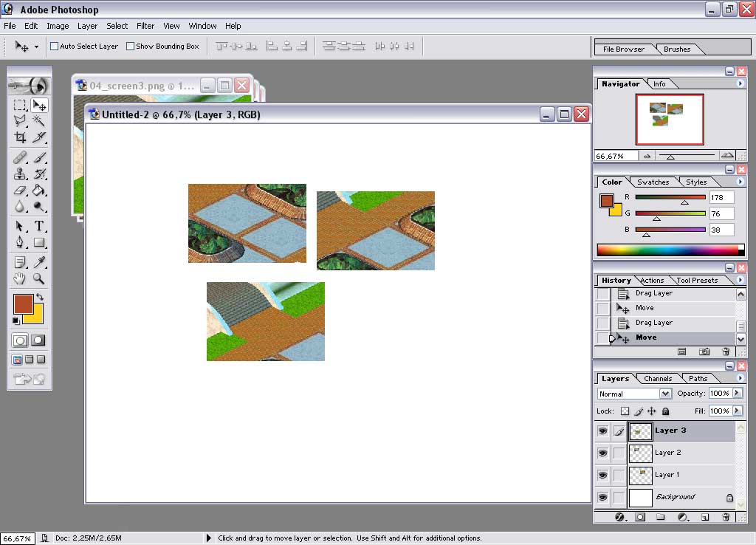756x545 pixels.
Task: Open the Filter menu
Action: pyautogui.click(x=145, y=26)
